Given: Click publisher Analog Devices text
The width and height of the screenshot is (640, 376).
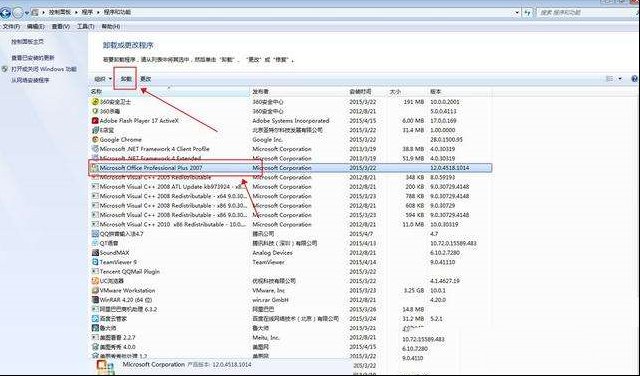Looking at the screenshot, I should (272, 253).
